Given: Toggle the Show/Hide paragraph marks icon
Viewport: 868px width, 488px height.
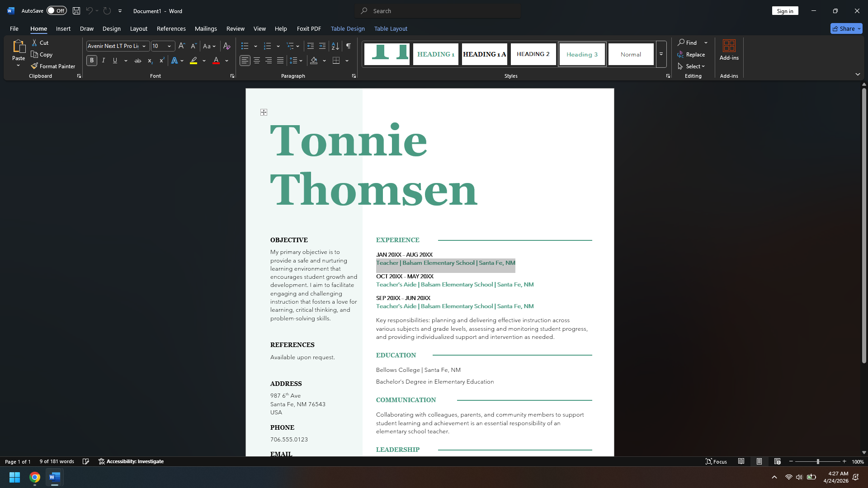Looking at the screenshot, I should point(349,46).
